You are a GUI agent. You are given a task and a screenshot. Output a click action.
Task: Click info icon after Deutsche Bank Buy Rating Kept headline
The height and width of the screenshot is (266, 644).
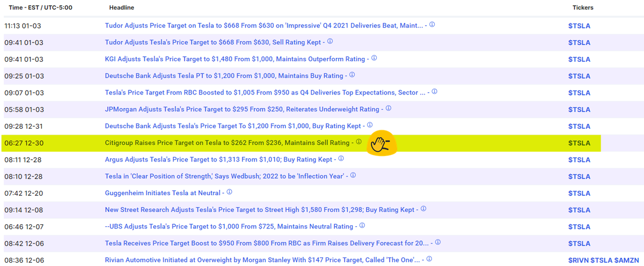coord(370,124)
